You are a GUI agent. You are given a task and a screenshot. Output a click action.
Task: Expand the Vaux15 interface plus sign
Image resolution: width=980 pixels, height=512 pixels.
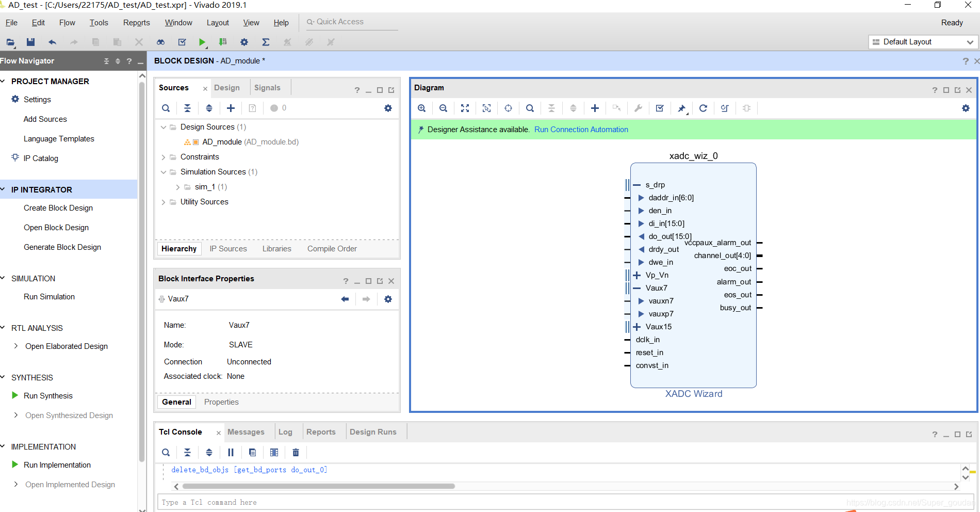637,327
